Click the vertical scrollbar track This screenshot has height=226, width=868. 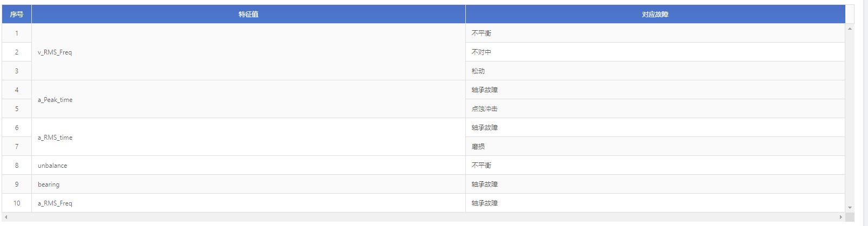pos(850,118)
